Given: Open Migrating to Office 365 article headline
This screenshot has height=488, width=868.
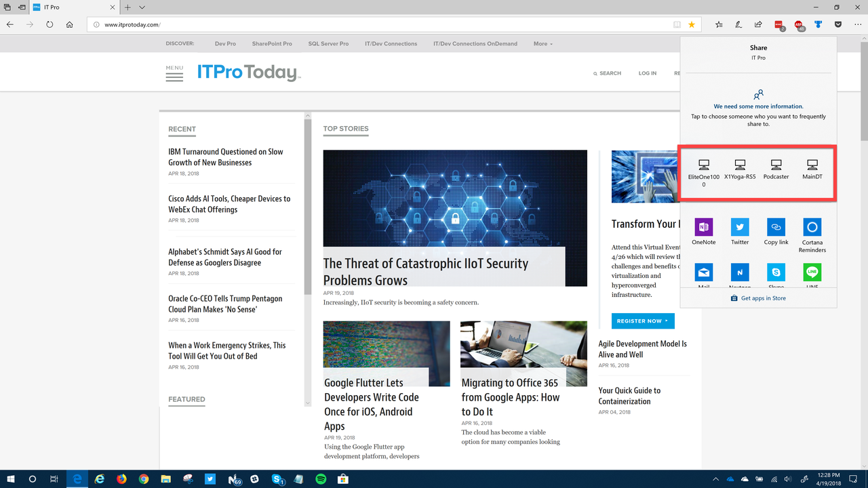Looking at the screenshot, I should [511, 397].
